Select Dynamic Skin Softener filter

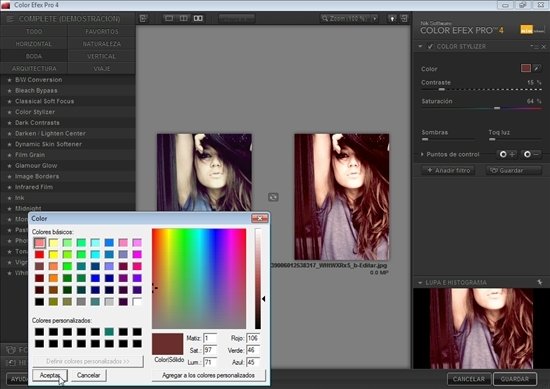click(68, 144)
